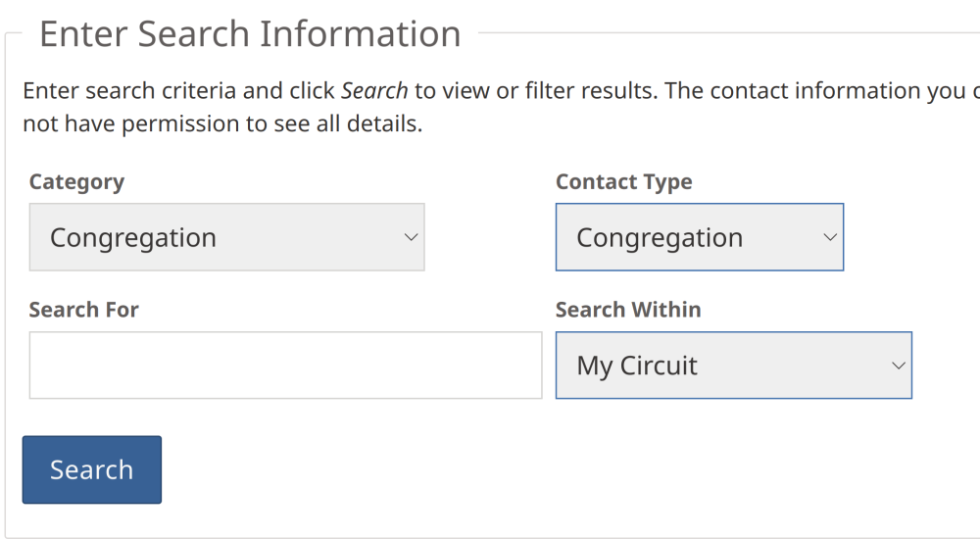Select the My Circuit value text
Image resolution: width=980 pixels, height=539 pixels.
click(x=637, y=366)
